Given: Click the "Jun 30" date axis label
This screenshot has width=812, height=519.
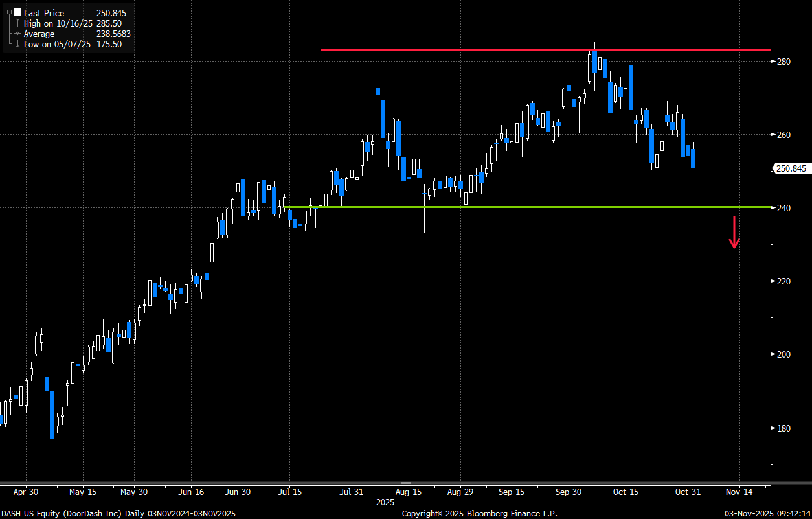Looking at the screenshot, I should pyautogui.click(x=237, y=492).
